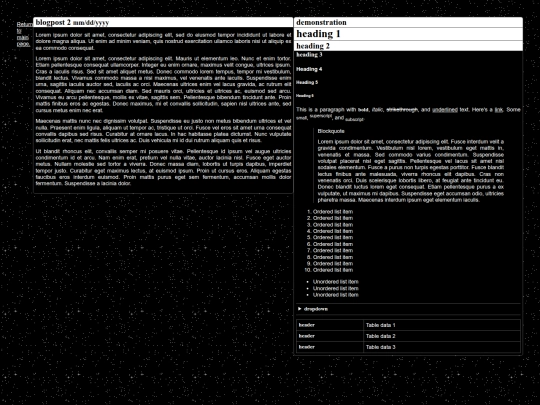Select the 'heading 3' heading
The image size is (540, 405).
(309, 54)
